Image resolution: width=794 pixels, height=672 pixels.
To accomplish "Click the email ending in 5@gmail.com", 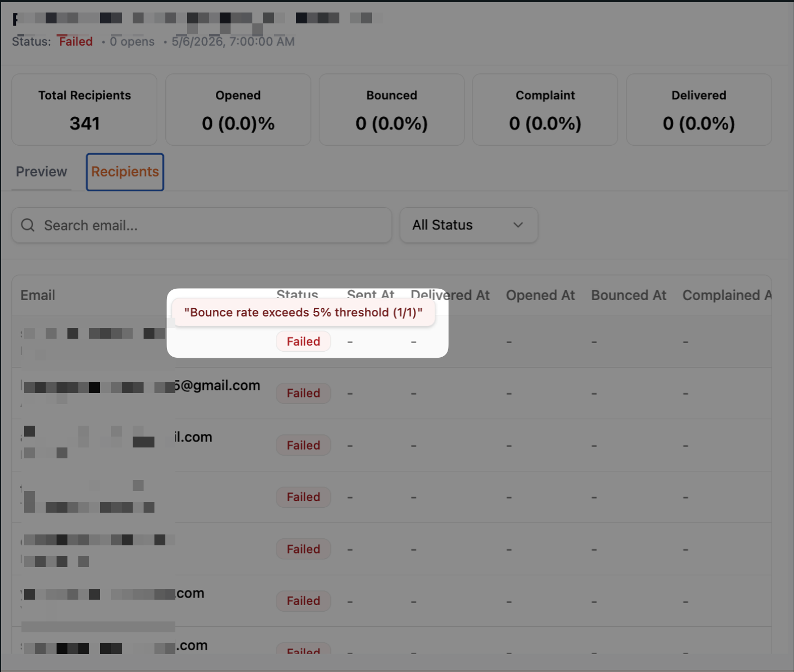I will [141, 386].
